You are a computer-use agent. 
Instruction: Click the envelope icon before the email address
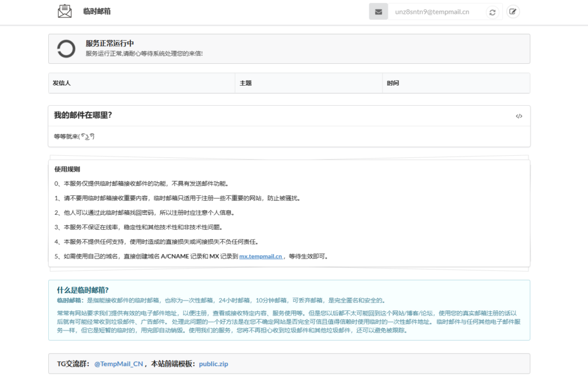point(378,11)
